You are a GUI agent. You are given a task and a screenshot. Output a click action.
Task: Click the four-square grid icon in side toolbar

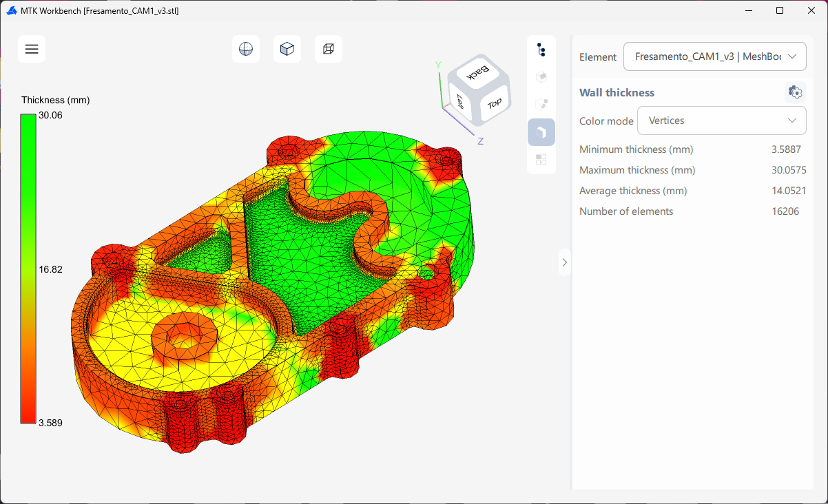click(541, 160)
